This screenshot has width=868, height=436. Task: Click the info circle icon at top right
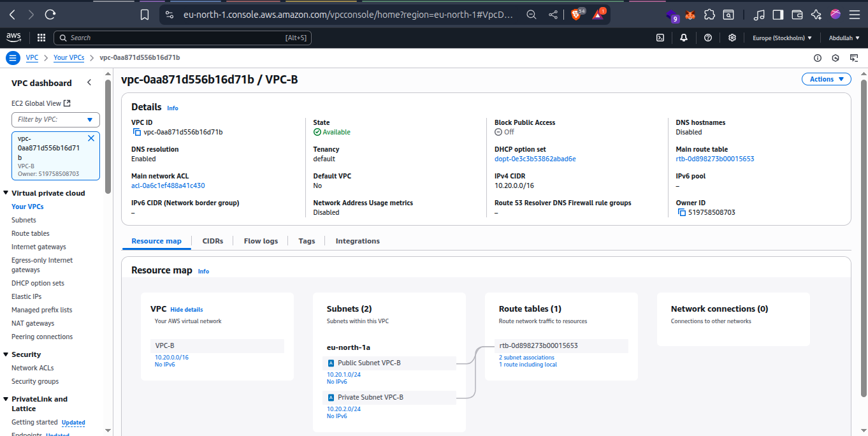[x=818, y=58]
